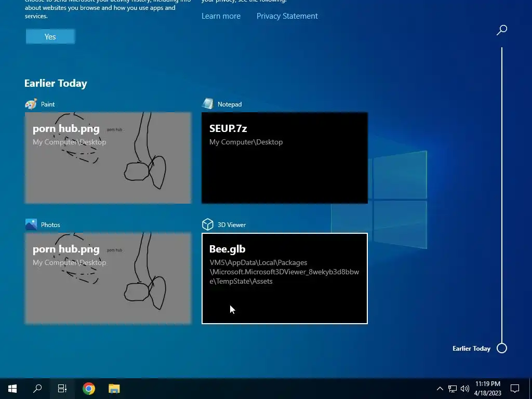Click the Notepad app icon above SEUP.7z card

pos(208,104)
